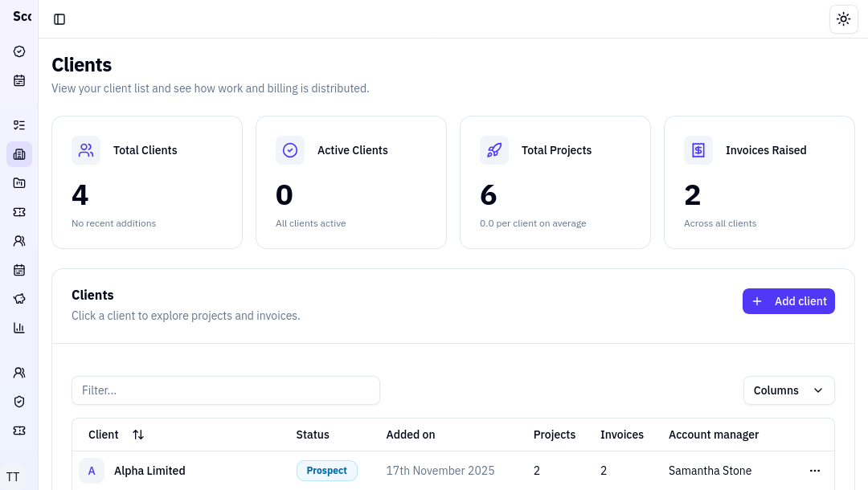
Task: Click the Status column header
Action: pos(313,435)
